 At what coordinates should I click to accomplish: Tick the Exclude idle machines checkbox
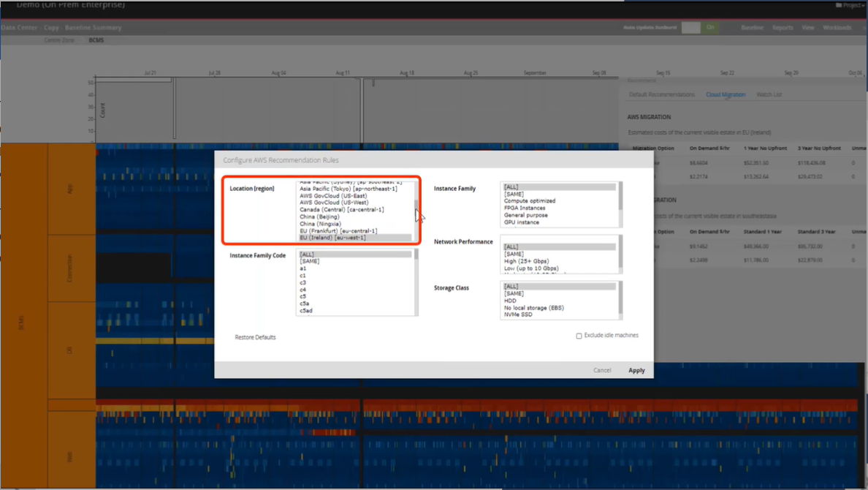pyautogui.click(x=579, y=336)
